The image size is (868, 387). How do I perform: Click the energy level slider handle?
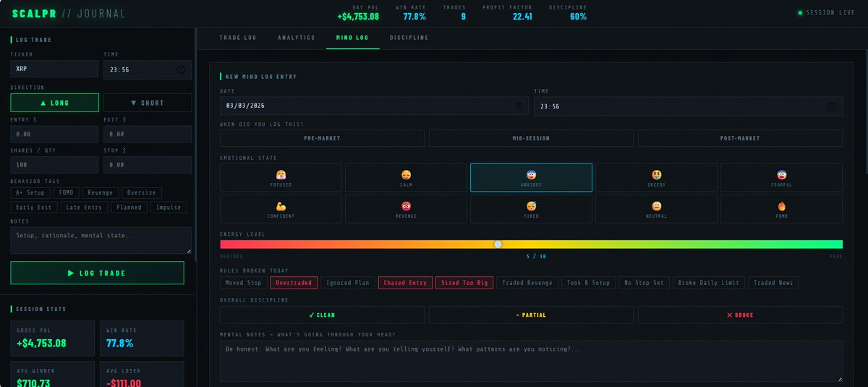tap(498, 244)
